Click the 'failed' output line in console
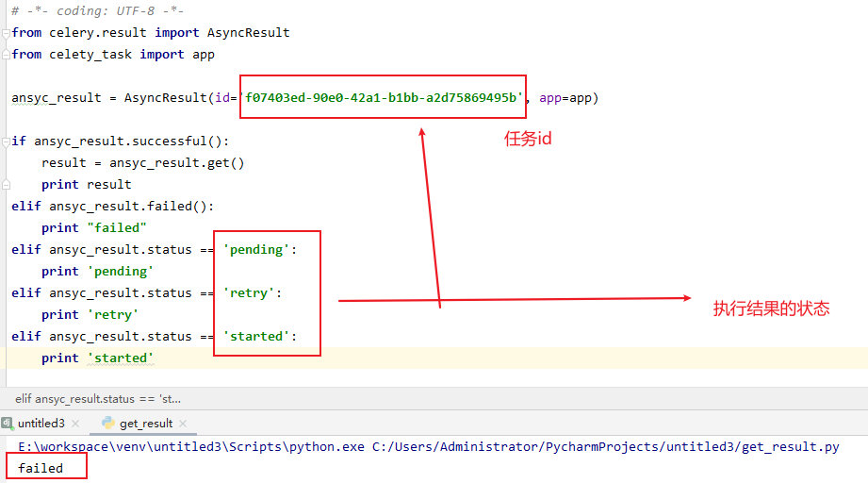Viewport: 868px width, 483px height. 41,469
